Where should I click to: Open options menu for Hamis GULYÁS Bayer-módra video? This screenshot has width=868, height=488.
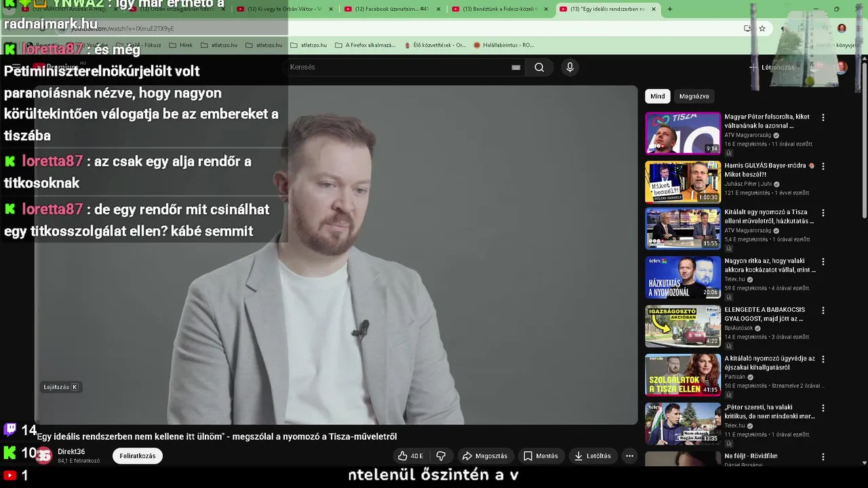tap(823, 166)
